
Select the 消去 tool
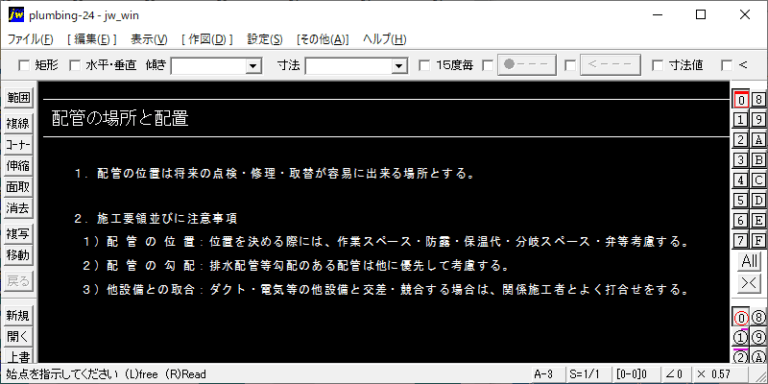coord(18,208)
